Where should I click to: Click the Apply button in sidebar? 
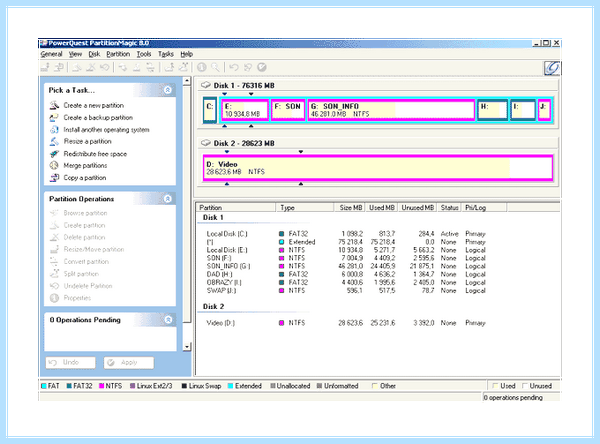pos(129,362)
